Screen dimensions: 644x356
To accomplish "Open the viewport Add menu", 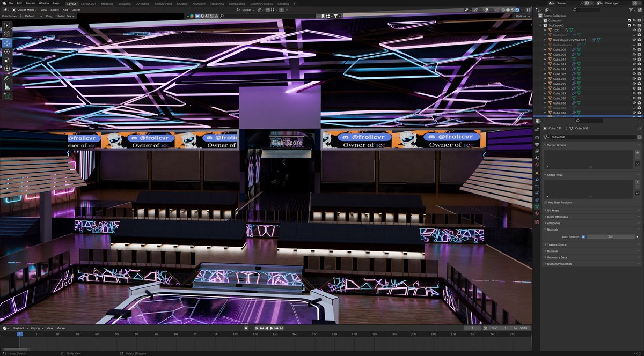I will [x=65, y=10].
